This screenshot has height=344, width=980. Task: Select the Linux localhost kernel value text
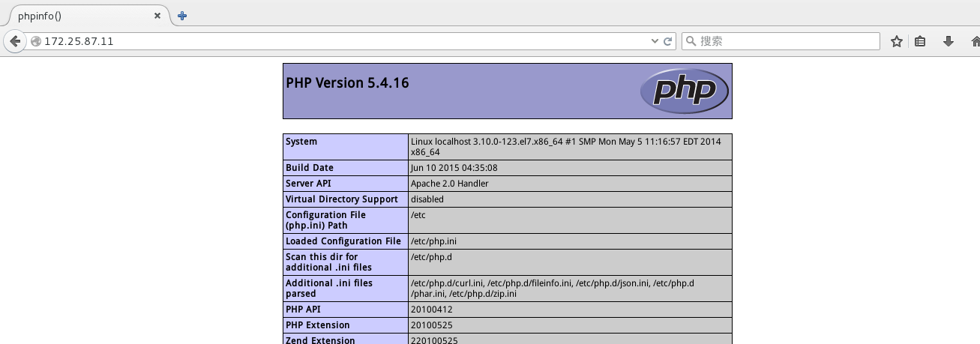coord(565,147)
